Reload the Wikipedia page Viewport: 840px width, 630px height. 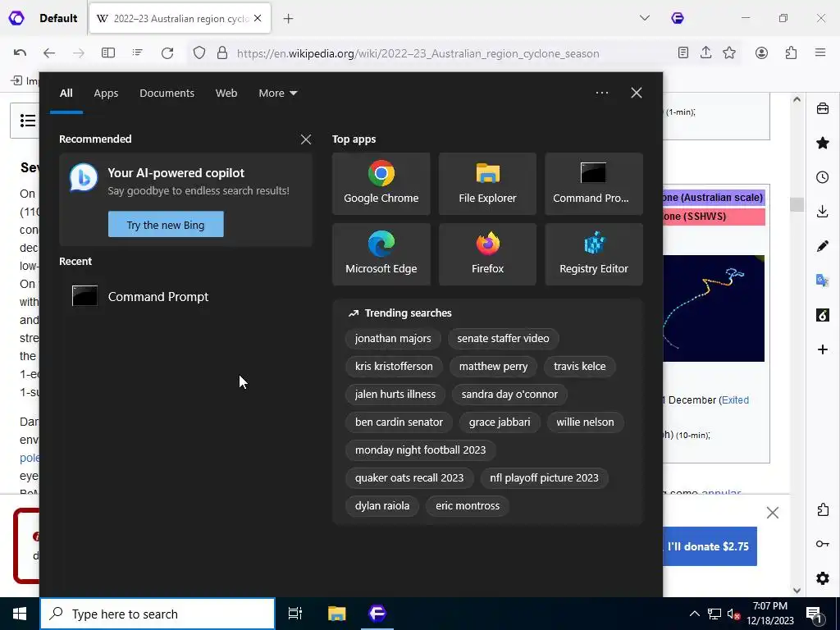point(167,53)
